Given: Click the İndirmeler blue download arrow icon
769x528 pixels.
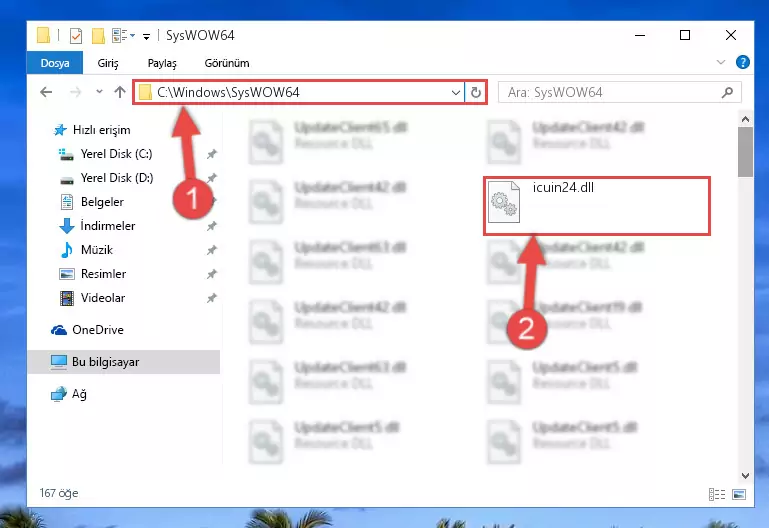Looking at the screenshot, I should pyautogui.click(x=66, y=226).
